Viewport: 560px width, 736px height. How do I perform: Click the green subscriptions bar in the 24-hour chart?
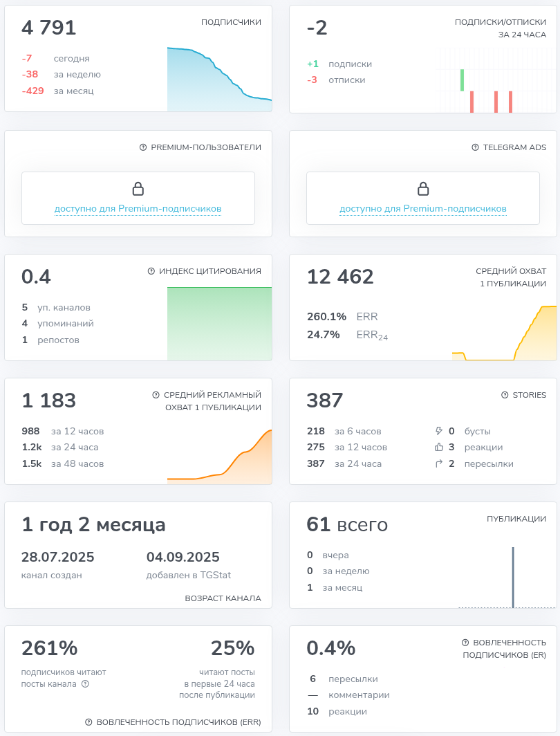pos(462,80)
